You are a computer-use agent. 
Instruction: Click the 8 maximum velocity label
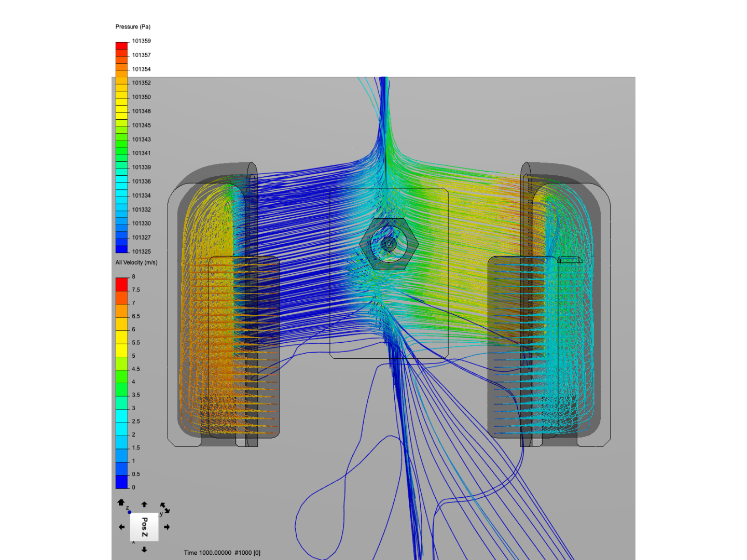pyautogui.click(x=133, y=277)
